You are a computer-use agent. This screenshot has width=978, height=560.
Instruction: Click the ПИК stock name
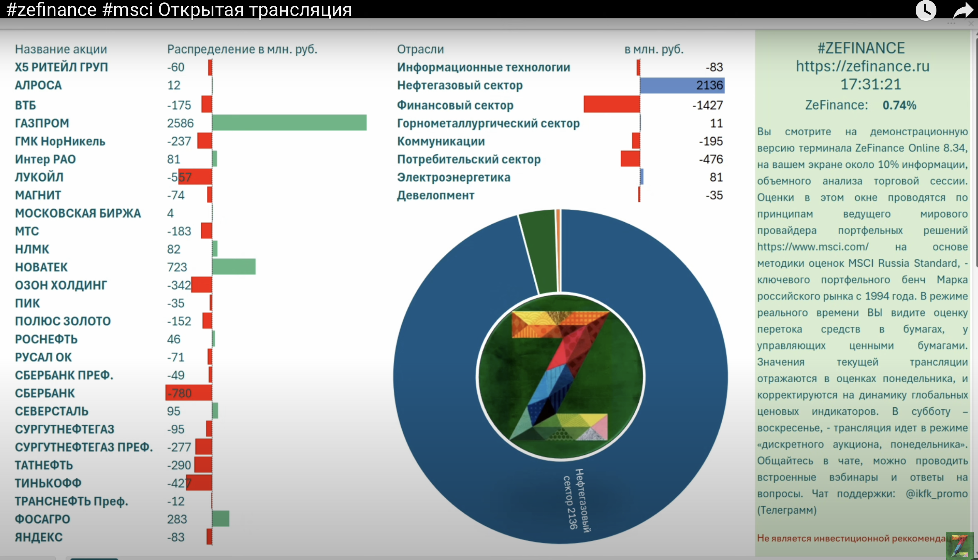(27, 303)
